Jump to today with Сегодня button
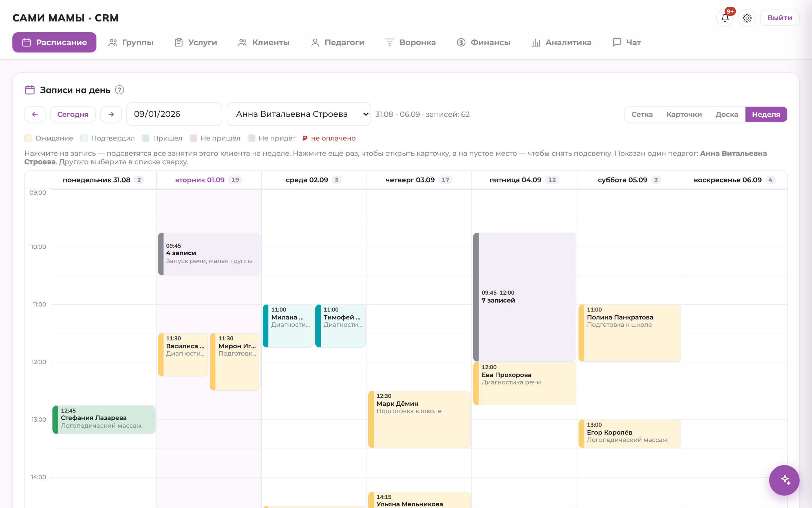Image resolution: width=812 pixels, height=508 pixels. (73, 114)
